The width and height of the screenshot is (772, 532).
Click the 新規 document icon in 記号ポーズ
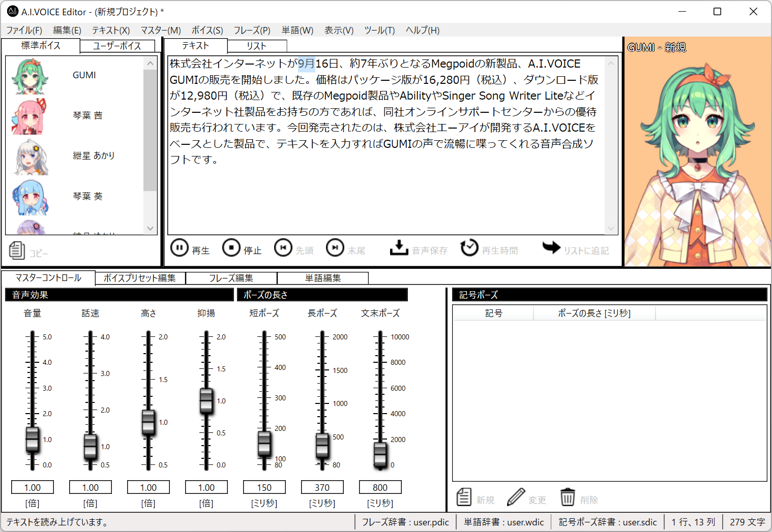point(464,497)
